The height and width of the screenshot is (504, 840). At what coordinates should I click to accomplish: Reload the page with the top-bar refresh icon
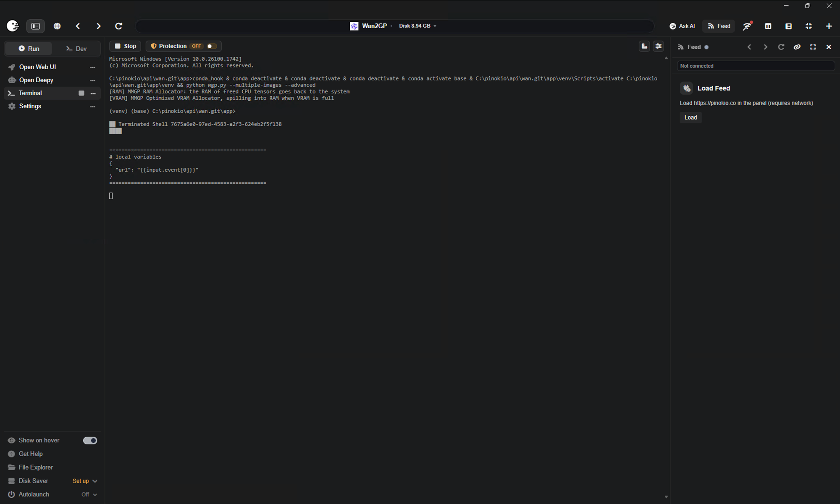tap(119, 26)
